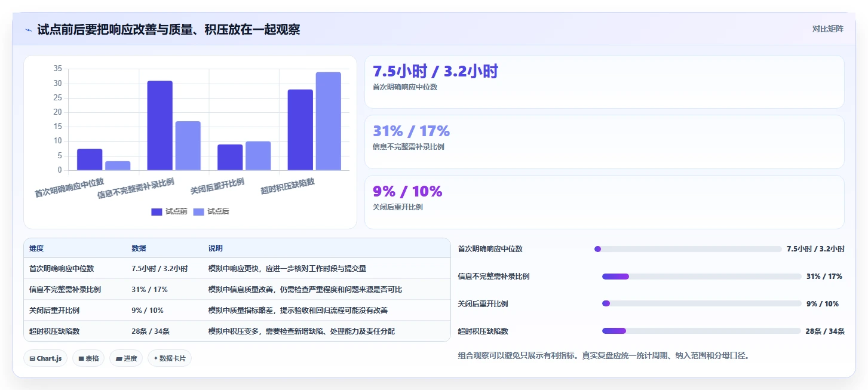The image size is (868, 390).
Task: Click the 9% / 10% stat card value
Action: coord(407,191)
